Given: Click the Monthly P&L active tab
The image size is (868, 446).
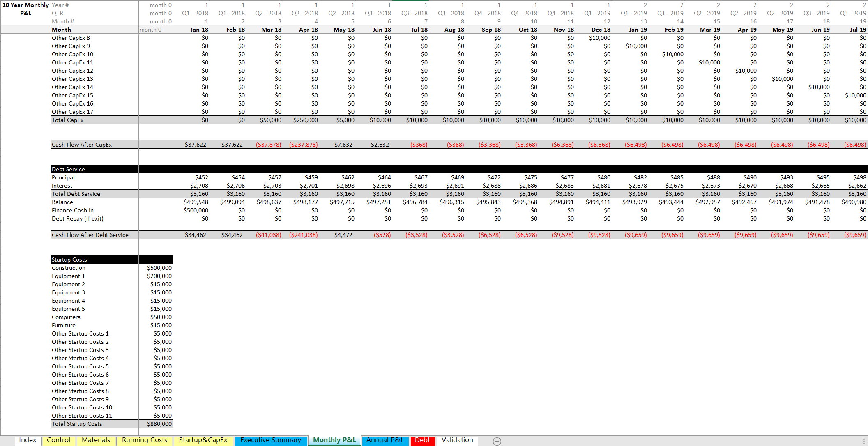Looking at the screenshot, I should 334,440.
